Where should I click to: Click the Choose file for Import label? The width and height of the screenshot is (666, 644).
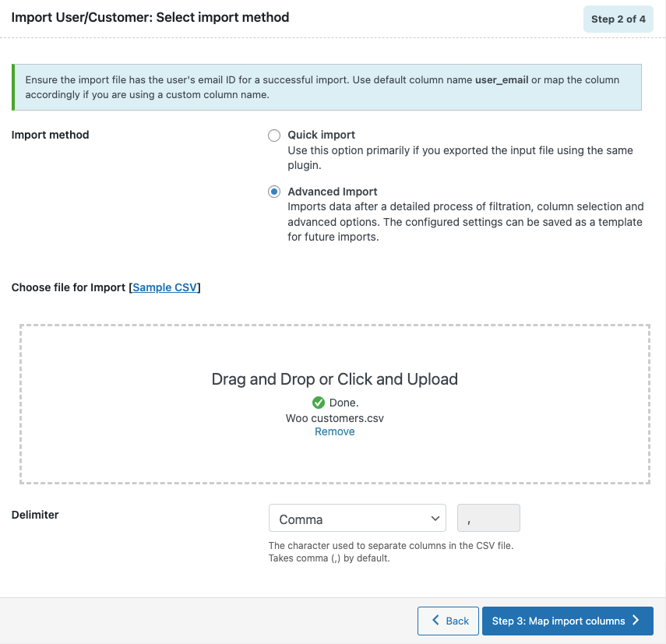point(69,287)
